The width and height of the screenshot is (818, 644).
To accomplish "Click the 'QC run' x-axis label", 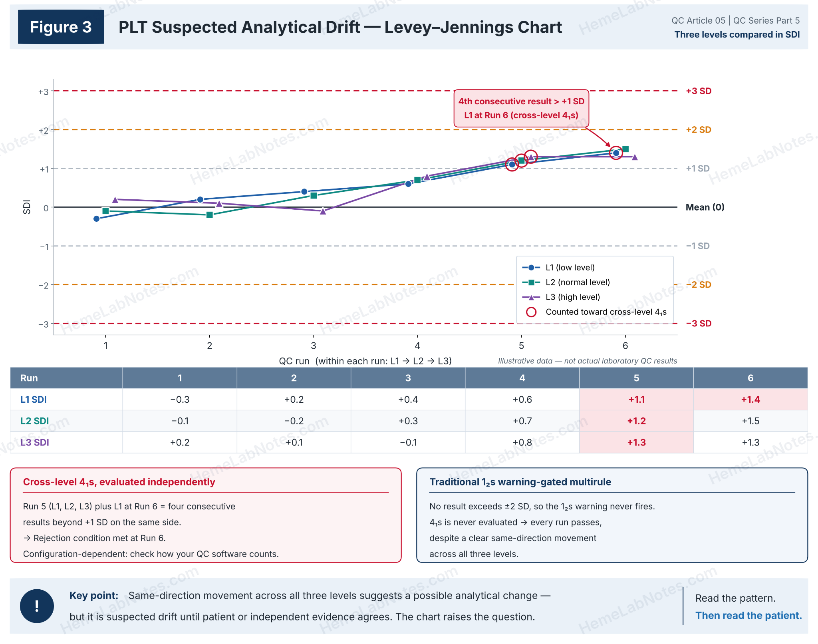I will tap(365, 361).
